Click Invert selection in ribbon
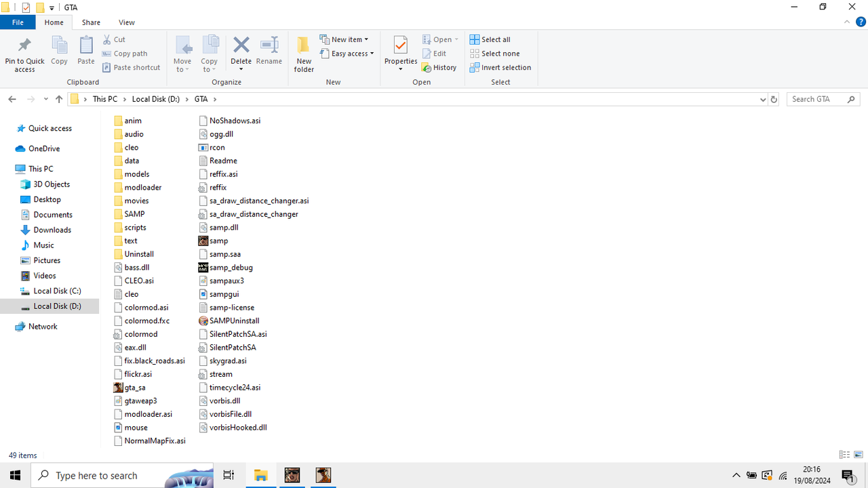Image resolution: width=868 pixels, height=488 pixels. 500,68
